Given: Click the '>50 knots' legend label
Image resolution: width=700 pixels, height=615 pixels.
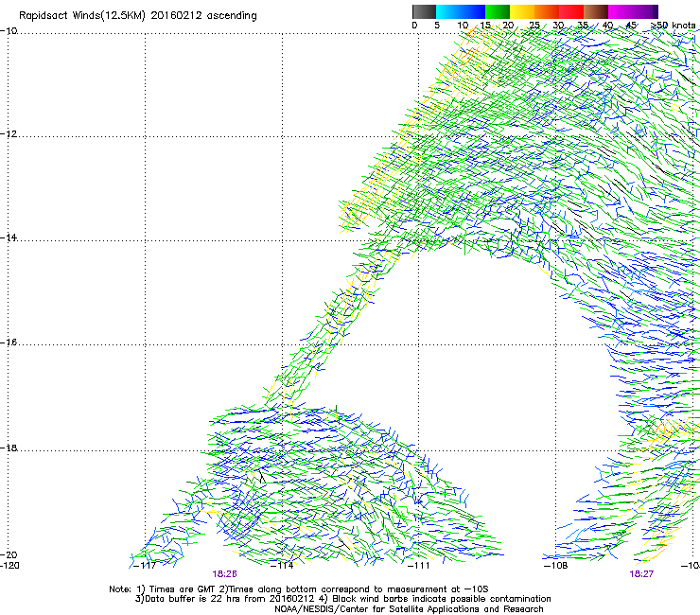Looking at the screenshot, I should pyautogui.click(x=673, y=26).
